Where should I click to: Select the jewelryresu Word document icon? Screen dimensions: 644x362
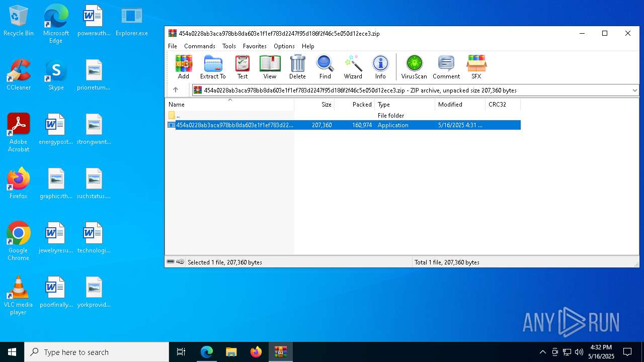tap(56, 238)
